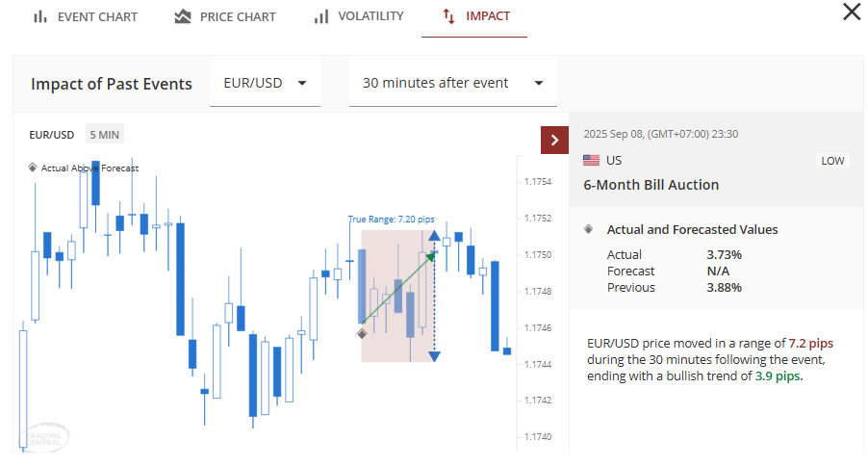Collapse the panel with the red arrow button

[554, 140]
